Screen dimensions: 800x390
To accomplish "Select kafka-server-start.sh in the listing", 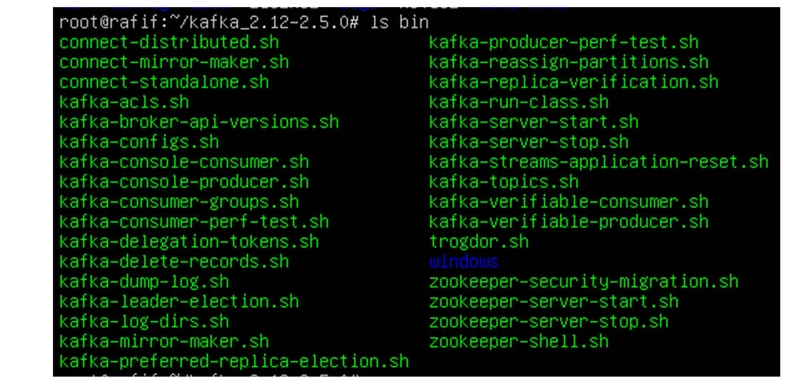I will pos(533,122).
